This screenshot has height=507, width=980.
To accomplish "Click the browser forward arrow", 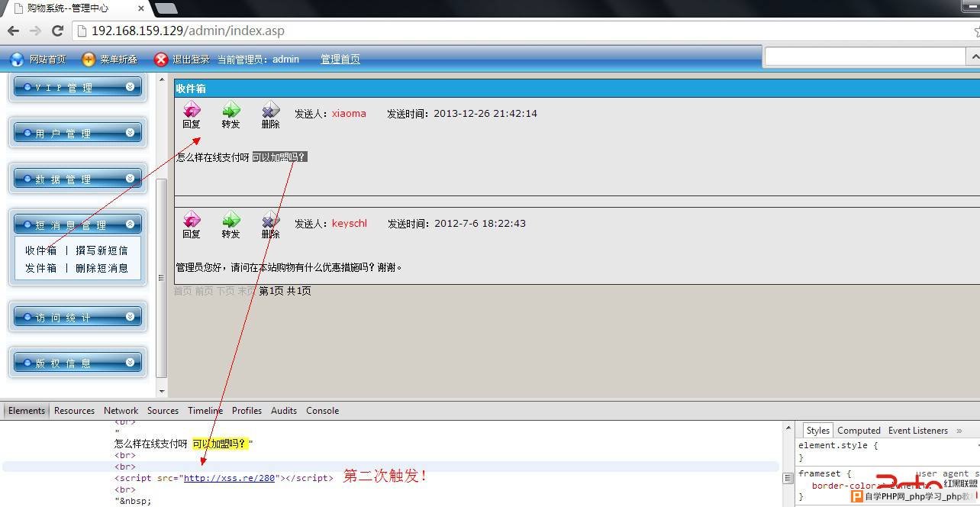I will pyautogui.click(x=35, y=31).
